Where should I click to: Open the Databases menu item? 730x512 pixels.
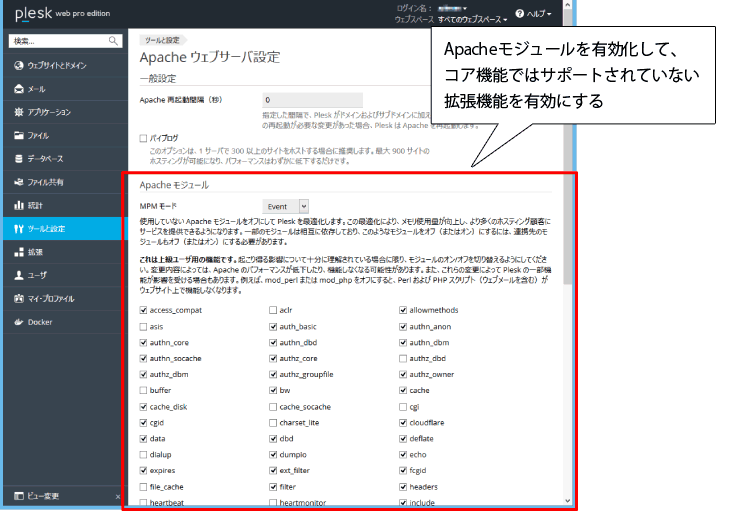coord(65,158)
